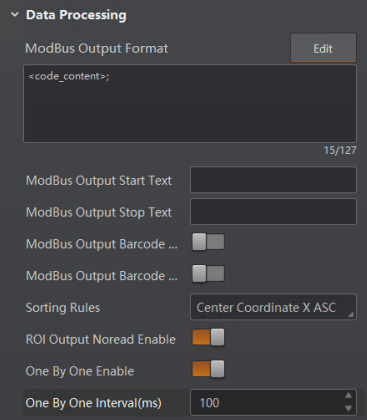Image resolution: width=367 pixels, height=420 pixels.
Task: Select the One By One Interval(ms) row label
Action: point(94,403)
